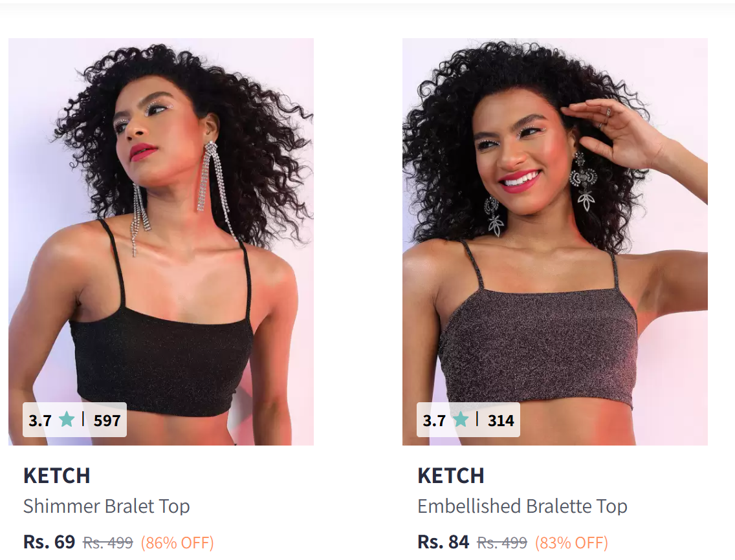Open the Embellished Bralette Top product image

tap(555, 241)
